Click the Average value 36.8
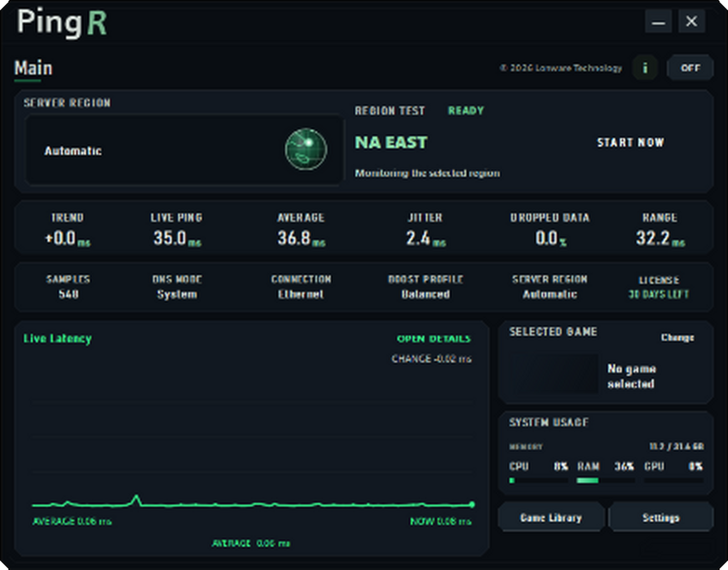Viewport: 728px width, 570px height. click(294, 238)
